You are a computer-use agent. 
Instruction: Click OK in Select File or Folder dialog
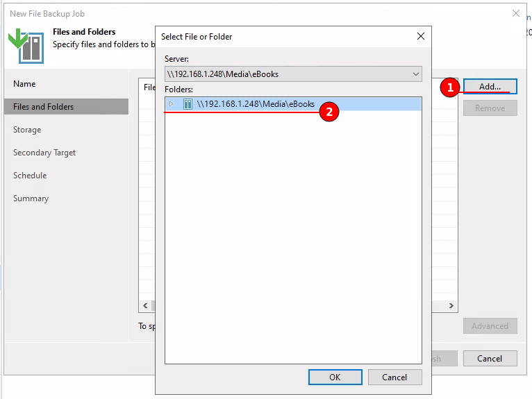335,377
